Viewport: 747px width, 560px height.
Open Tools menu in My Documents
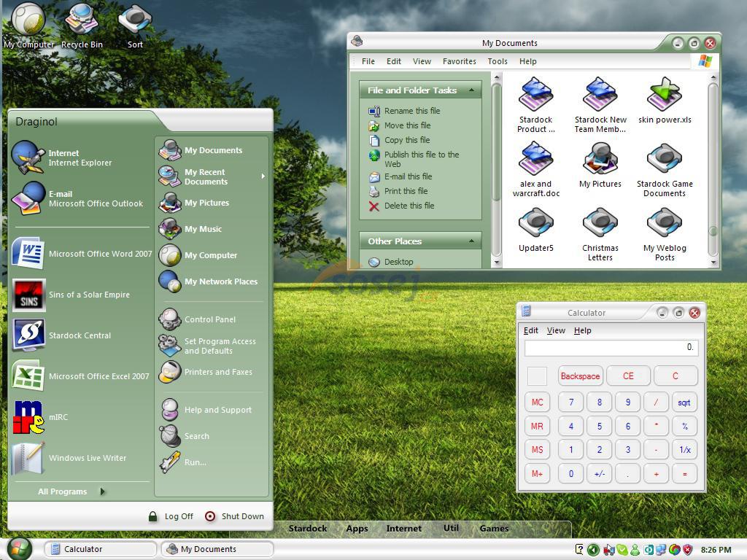(x=498, y=61)
